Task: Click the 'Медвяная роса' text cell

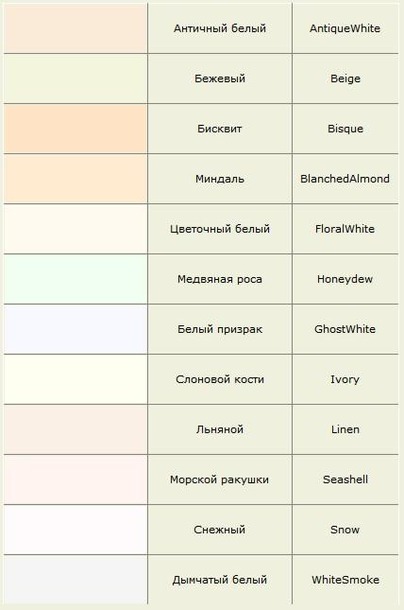Action: pos(220,279)
